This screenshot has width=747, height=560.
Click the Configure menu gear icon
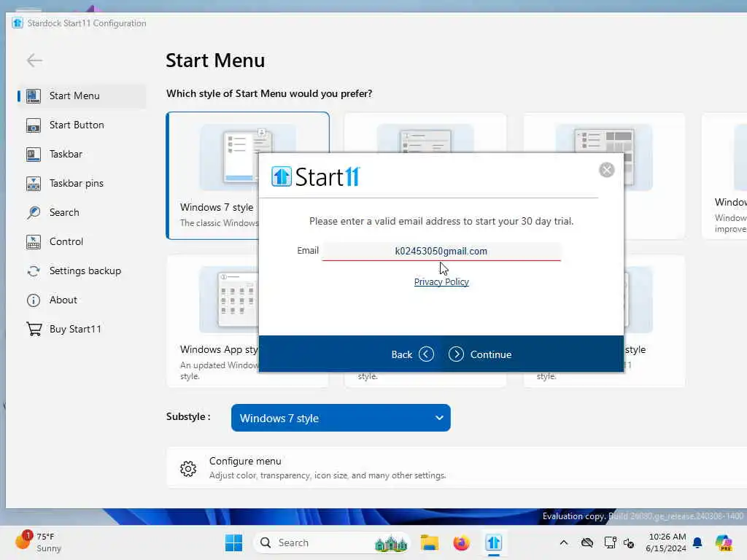(188, 469)
